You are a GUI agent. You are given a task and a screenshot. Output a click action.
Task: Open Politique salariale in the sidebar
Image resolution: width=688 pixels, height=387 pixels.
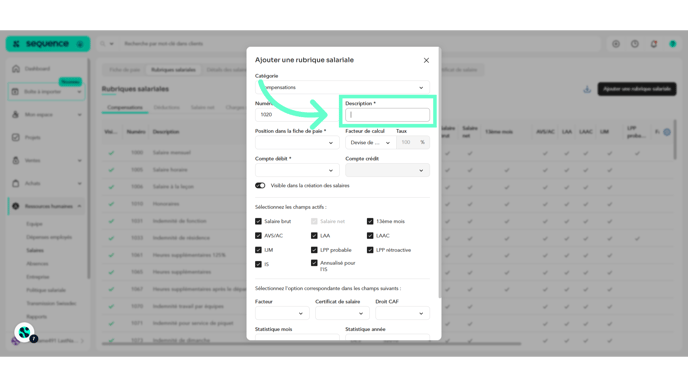(46, 290)
